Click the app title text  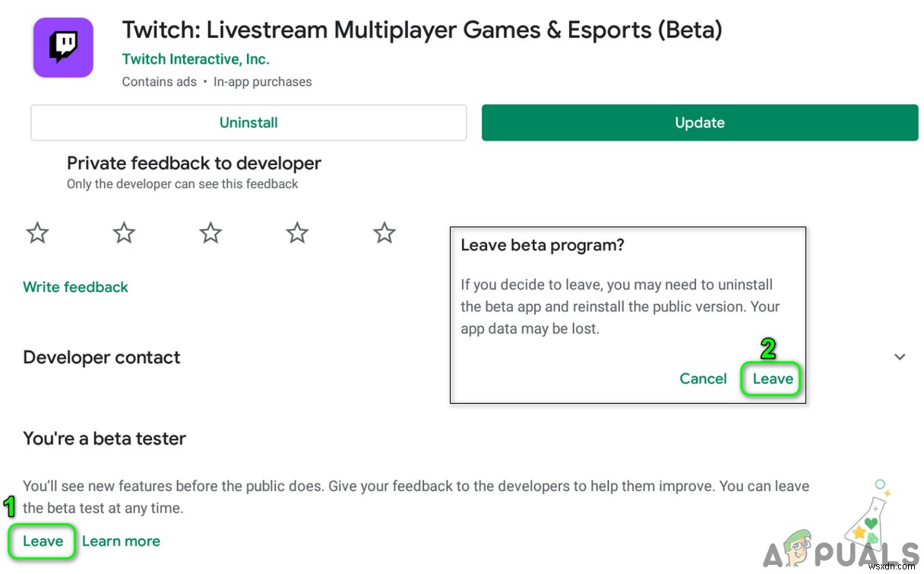tap(422, 30)
